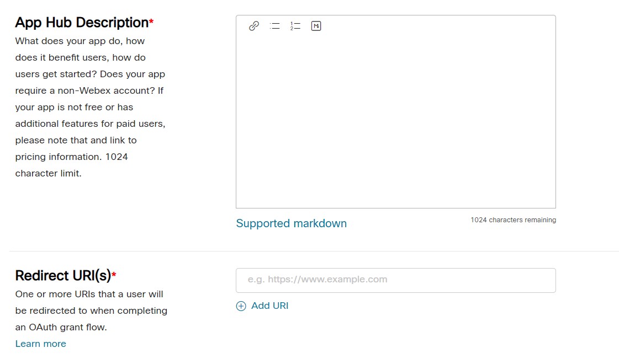Select the "1024 characters remaining" counter text

click(513, 220)
